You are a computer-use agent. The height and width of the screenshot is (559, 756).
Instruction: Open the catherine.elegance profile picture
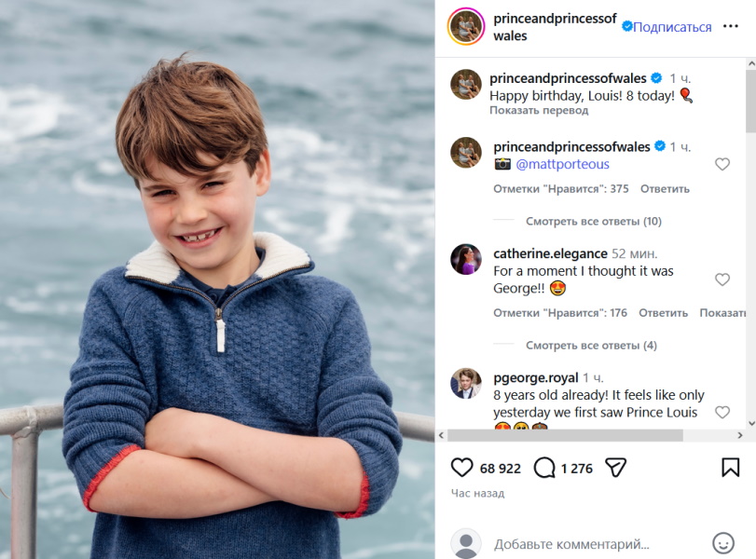pyautogui.click(x=466, y=260)
